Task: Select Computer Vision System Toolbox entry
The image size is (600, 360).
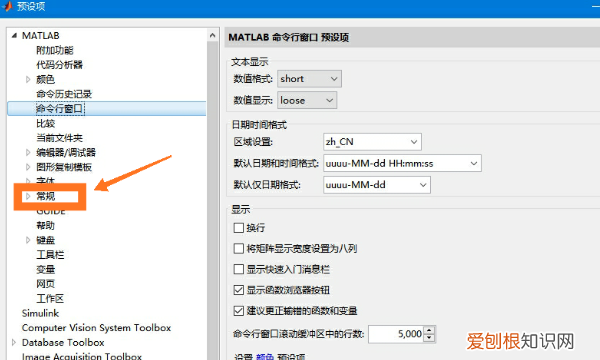Action: [96, 327]
